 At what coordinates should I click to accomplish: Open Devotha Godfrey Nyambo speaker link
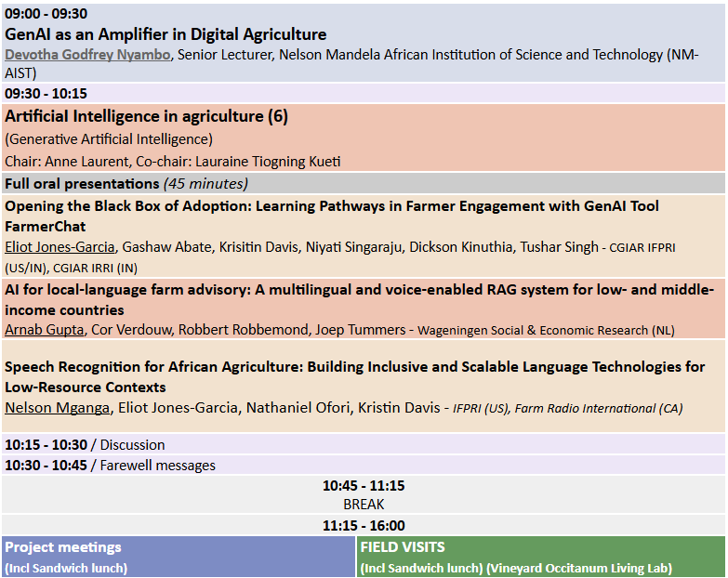coord(88,55)
